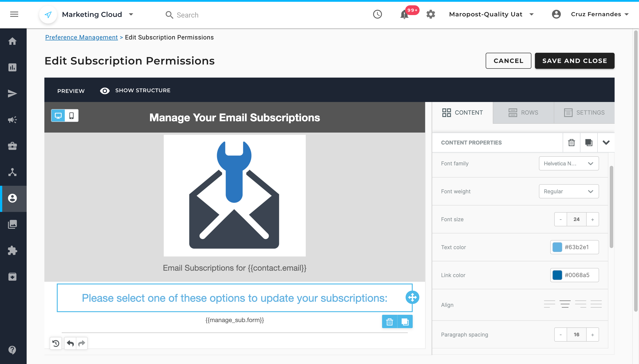Click the Save and Close button

pyautogui.click(x=574, y=61)
